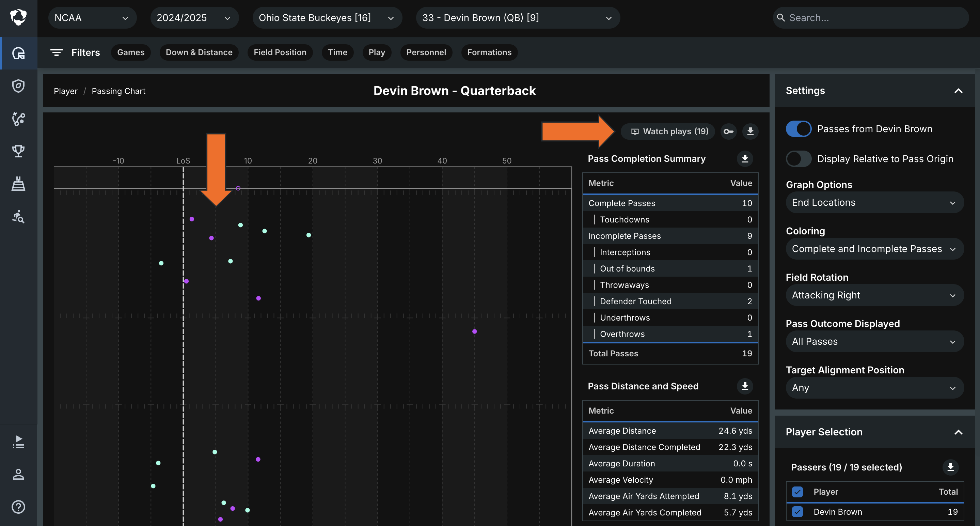980x526 pixels.
Task: Click the key legend icon beside Watch plays
Action: 729,132
